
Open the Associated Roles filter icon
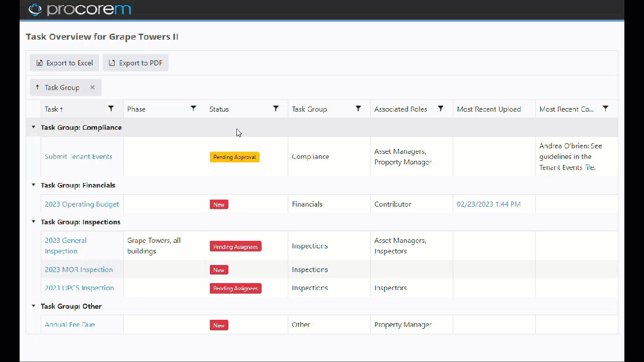coord(440,109)
